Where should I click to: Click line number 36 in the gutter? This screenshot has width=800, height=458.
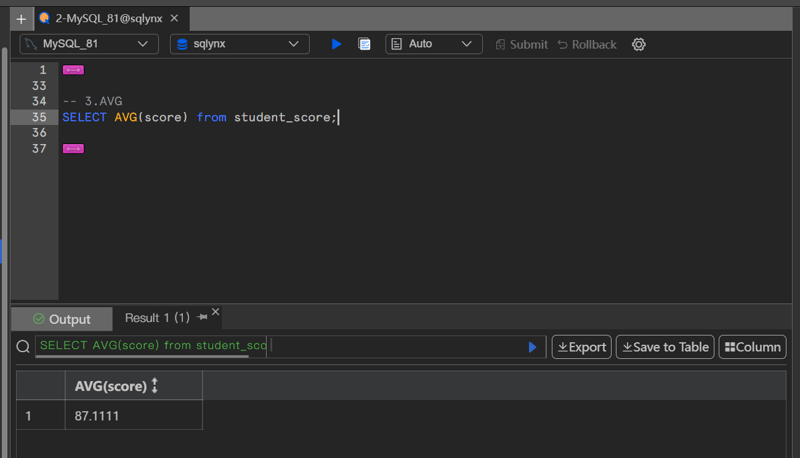(x=39, y=133)
